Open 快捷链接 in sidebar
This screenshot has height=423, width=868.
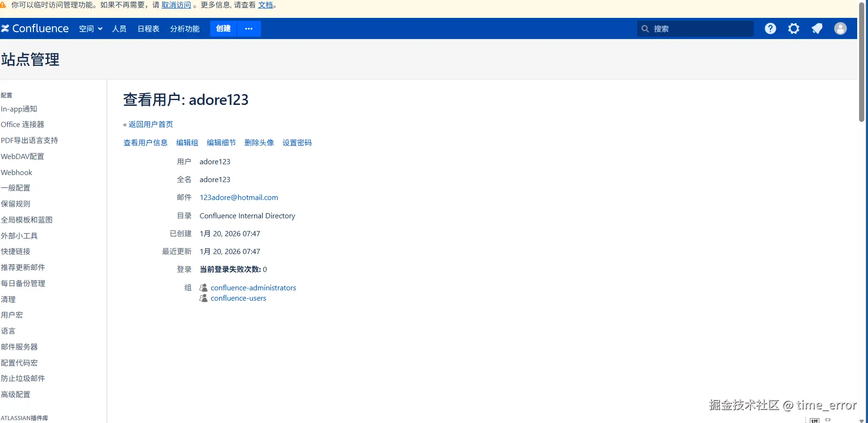[x=16, y=251]
